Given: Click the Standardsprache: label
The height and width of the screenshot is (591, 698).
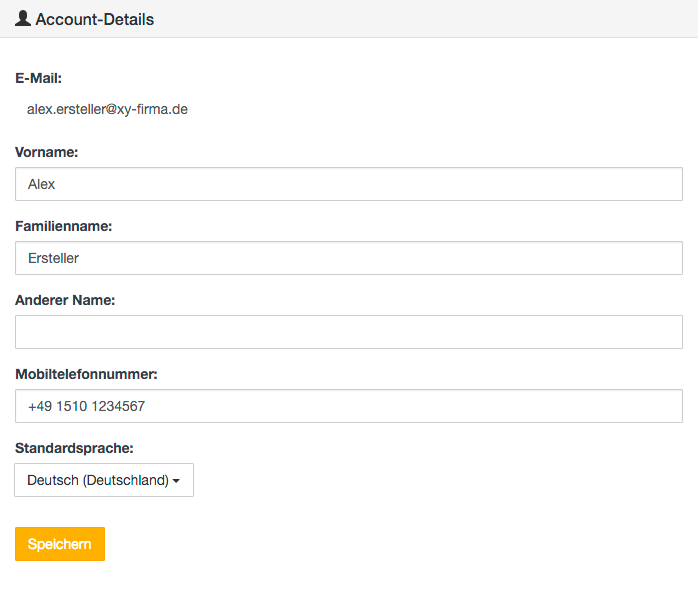Looking at the screenshot, I should pyautogui.click(x=74, y=448).
